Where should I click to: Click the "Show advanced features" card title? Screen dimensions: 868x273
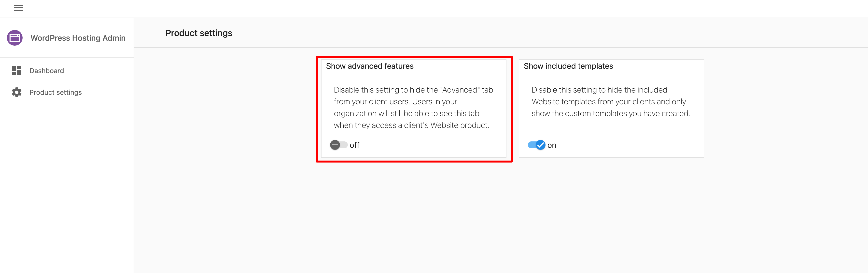[x=370, y=66]
